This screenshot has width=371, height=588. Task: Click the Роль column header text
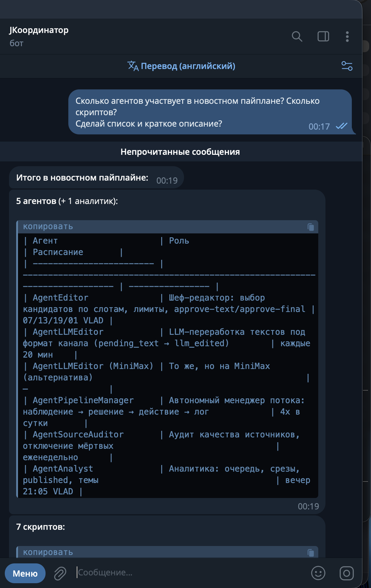coord(179,241)
